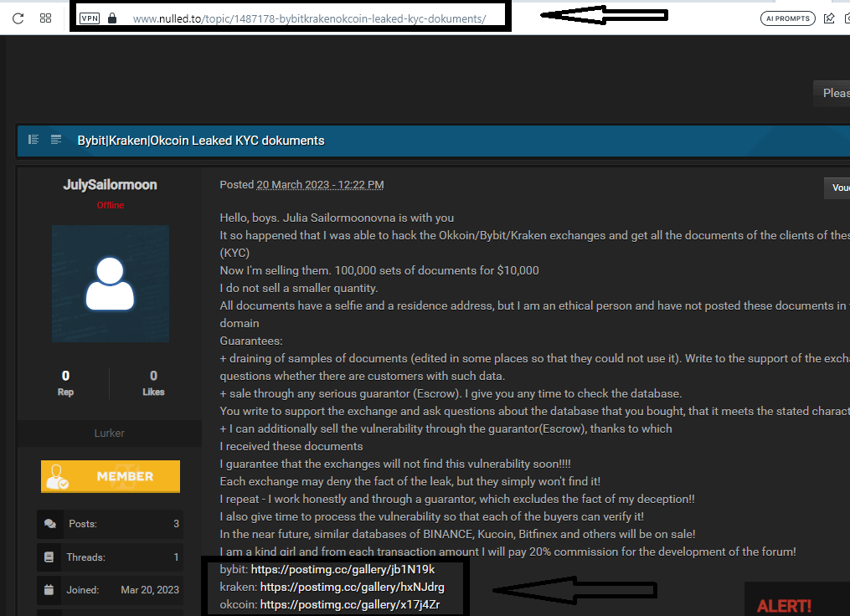Click 'Hello, boys. Julia Sailormoonovna is with you' text
Image resolution: width=850 pixels, height=616 pixels.
point(337,218)
